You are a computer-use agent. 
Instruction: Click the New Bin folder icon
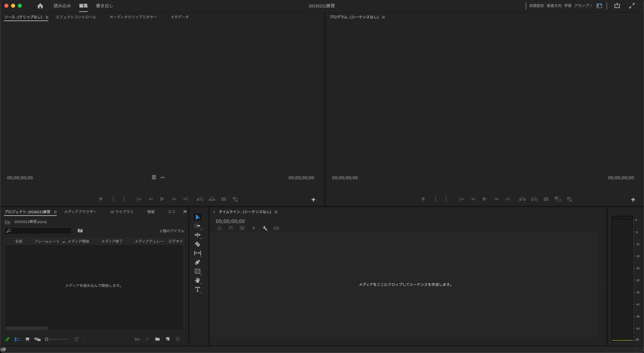point(157,339)
